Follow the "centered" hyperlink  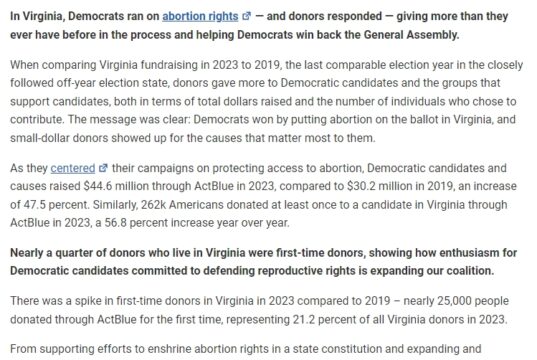coord(73,168)
